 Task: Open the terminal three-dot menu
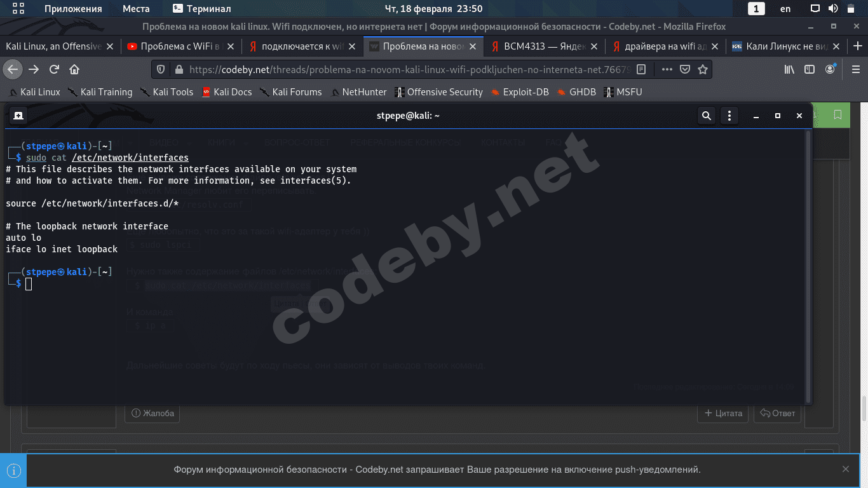[x=729, y=116]
